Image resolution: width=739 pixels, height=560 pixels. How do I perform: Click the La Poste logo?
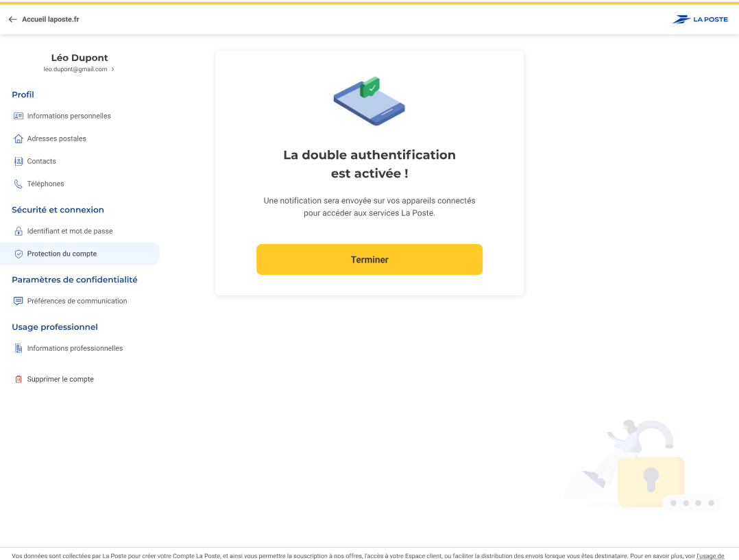tap(700, 19)
